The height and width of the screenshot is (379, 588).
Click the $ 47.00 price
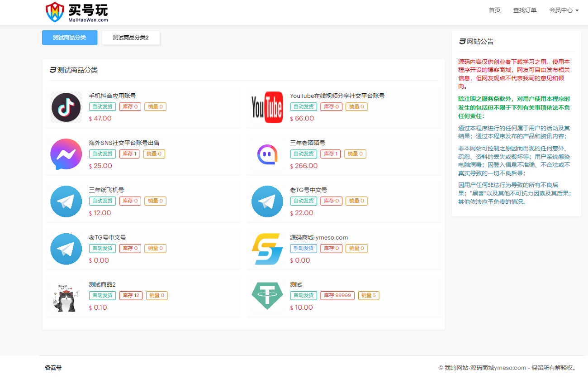tap(100, 119)
